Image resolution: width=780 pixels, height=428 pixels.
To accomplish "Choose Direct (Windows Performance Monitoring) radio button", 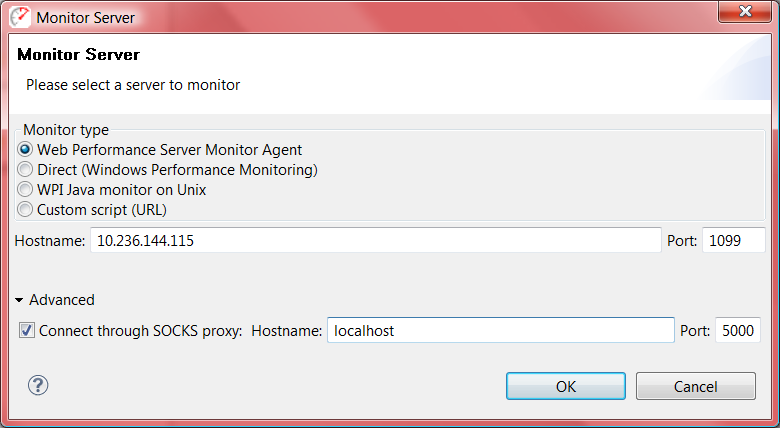I will pos(25,170).
